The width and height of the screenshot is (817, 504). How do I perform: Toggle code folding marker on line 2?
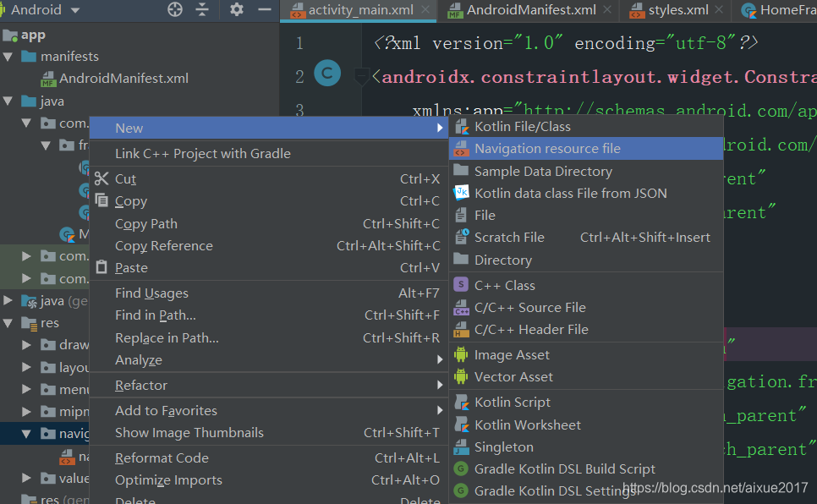coord(360,76)
